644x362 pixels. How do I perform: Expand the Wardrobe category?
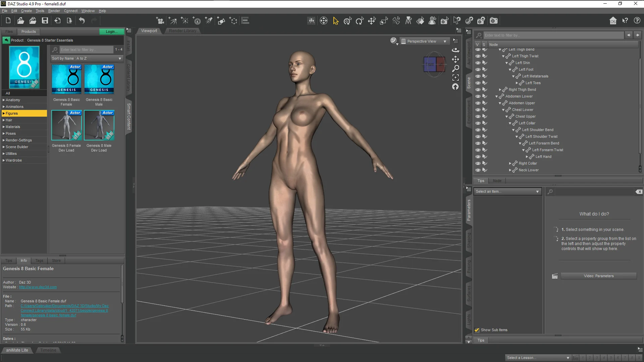4,160
